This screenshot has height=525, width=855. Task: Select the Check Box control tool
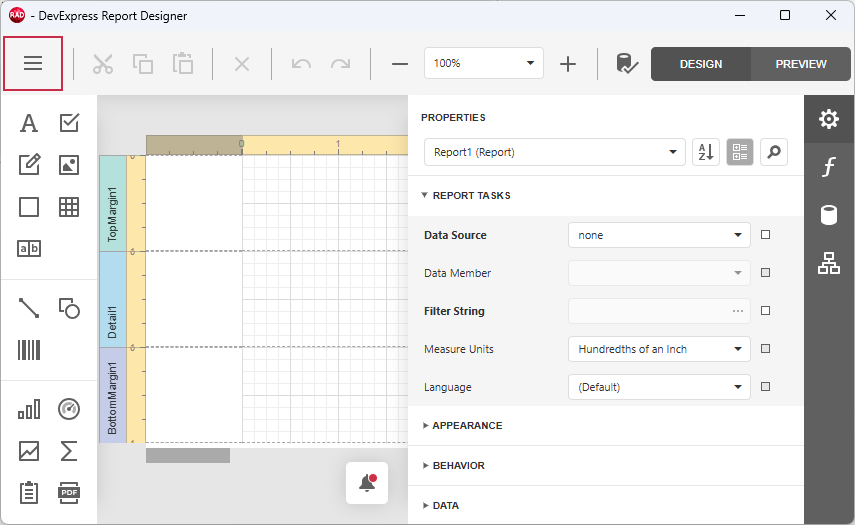(x=69, y=123)
